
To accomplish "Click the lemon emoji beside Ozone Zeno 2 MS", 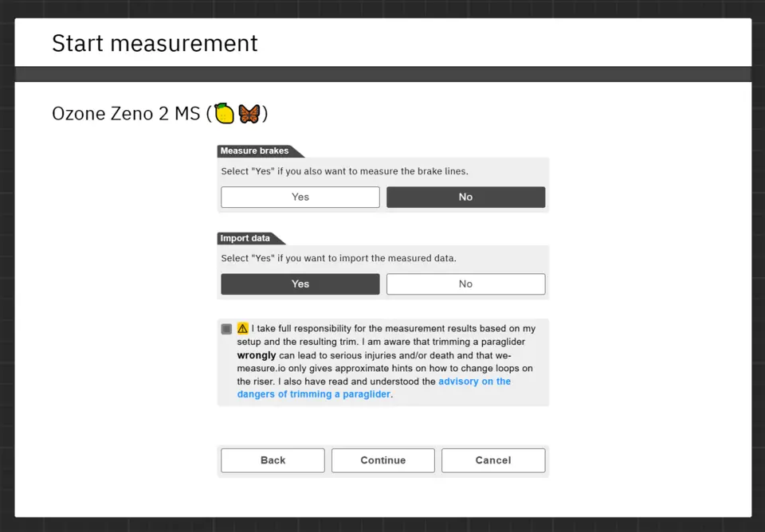I will (x=225, y=114).
